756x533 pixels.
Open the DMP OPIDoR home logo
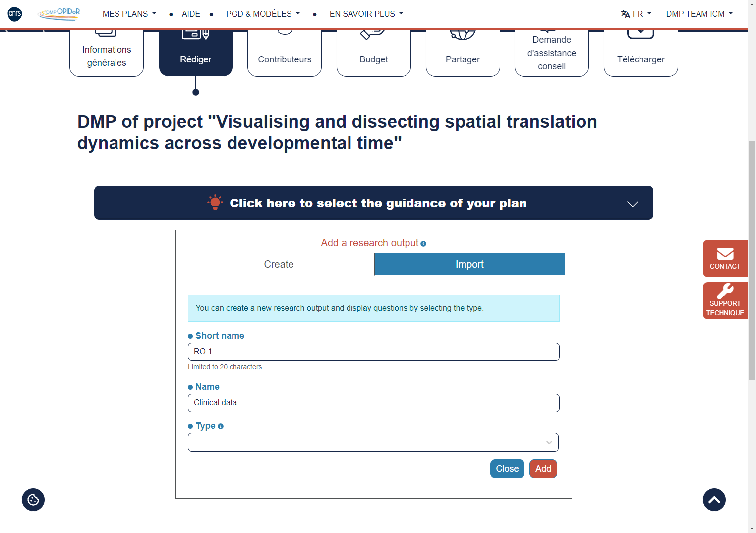(59, 14)
